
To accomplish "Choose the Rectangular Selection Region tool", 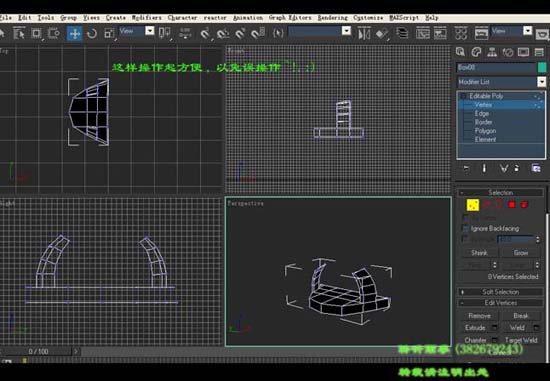I will (36, 33).
